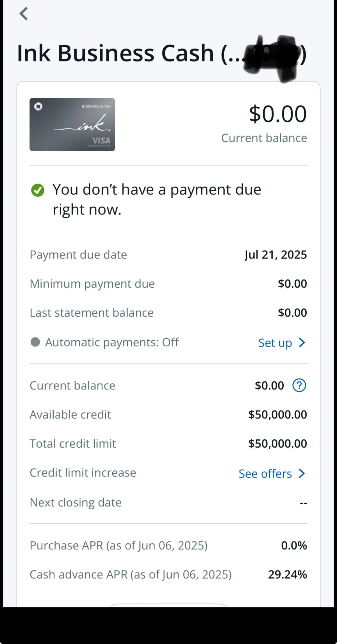Click the green checkmark icon
The height and width of the screenshot is (644, 337).
38,190
